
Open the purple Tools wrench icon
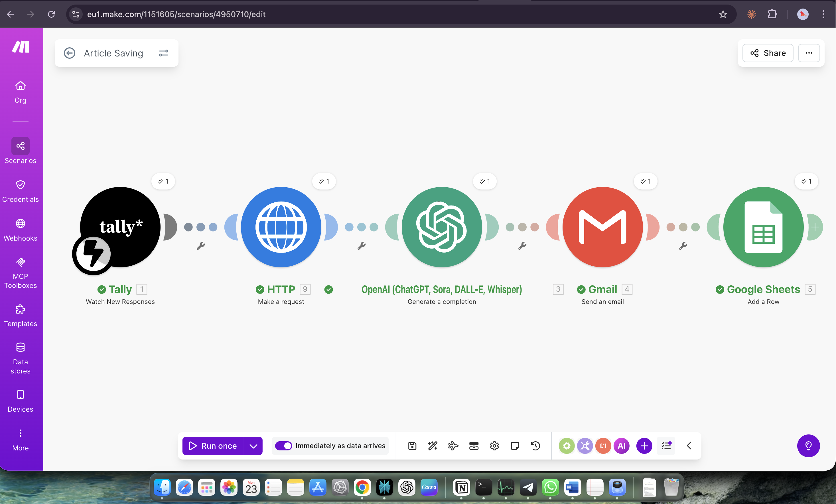pos(585,446)
